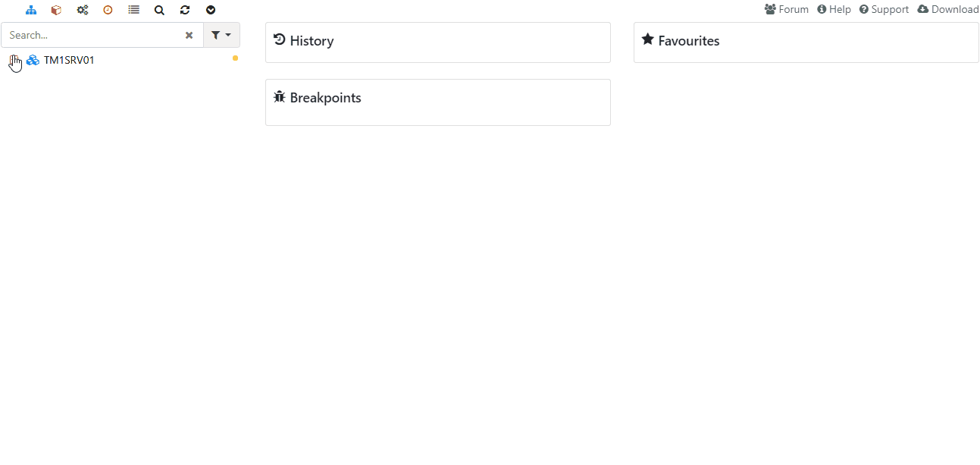This screenshot has height=465, width=980.
Task: Click the list lines toolbar icon
Action: click(x=133, y=10)
